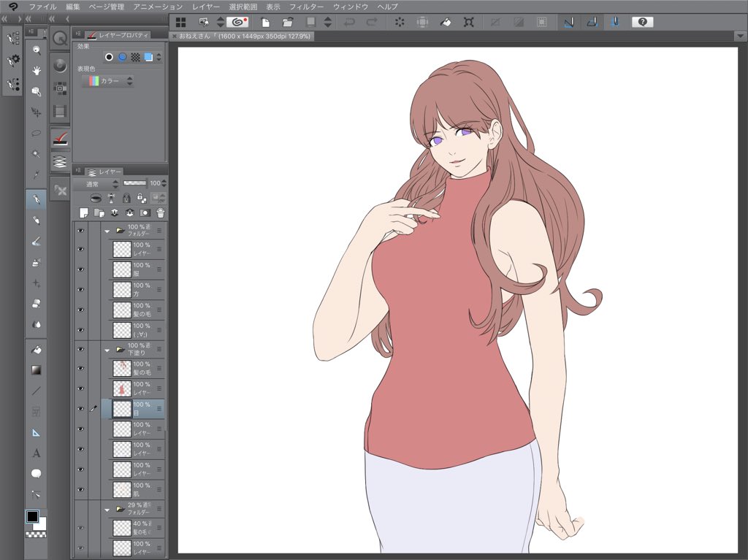748x560 pixels.
Task: Hide the 下塗り folder
Action: click(x=80, y=349)
